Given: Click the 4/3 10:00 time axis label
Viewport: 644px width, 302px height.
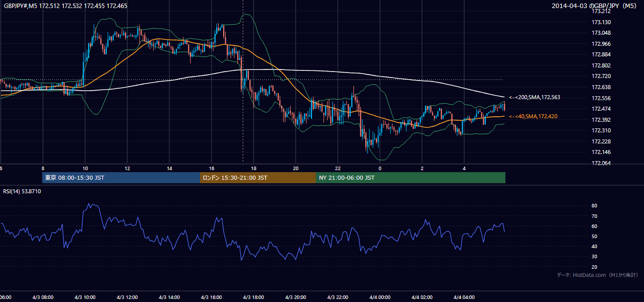Looking at the screenshot, I should click(85, 297).
